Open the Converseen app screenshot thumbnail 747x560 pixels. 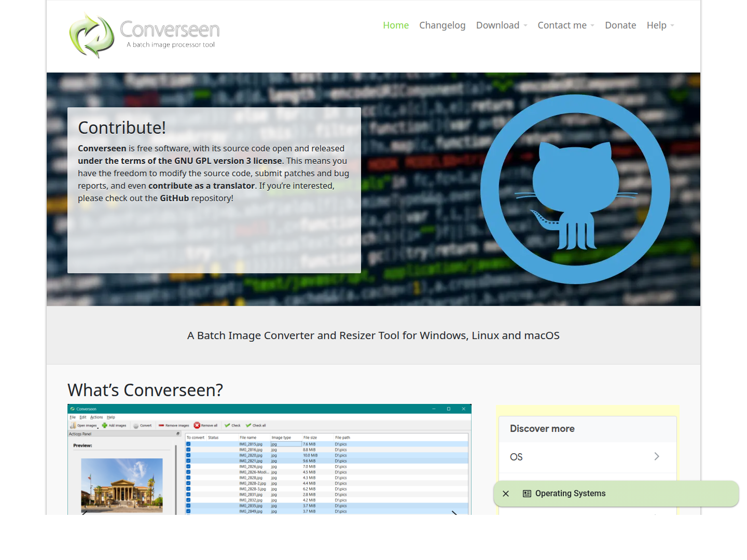pos(269,459)
